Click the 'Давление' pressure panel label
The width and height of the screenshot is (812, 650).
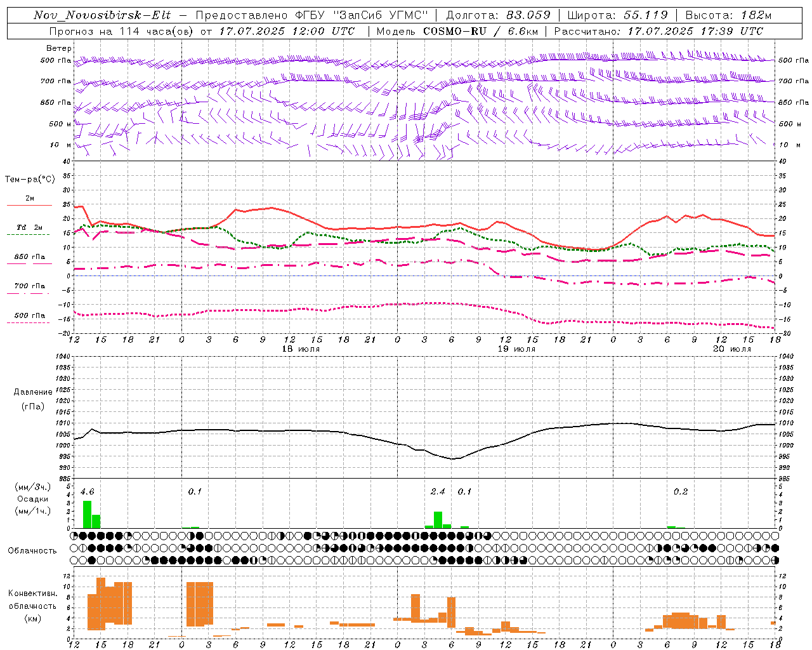coord(33,392)
